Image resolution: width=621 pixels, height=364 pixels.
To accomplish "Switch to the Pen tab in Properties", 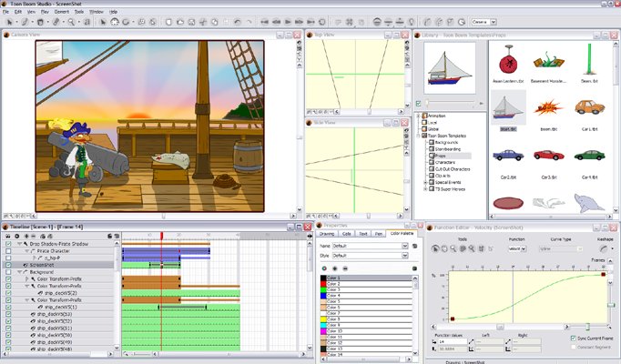I will click(x=379, y=234).
